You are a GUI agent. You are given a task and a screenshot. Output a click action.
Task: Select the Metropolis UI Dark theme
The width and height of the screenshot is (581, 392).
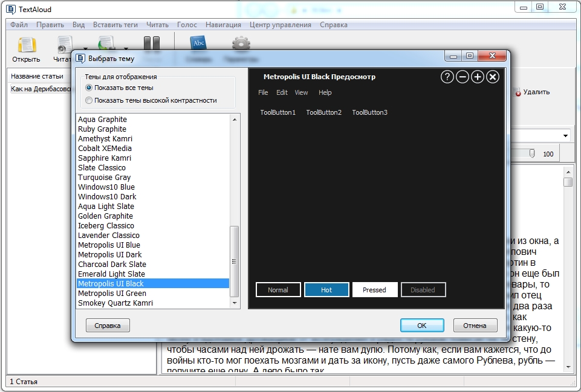click(153, 255)
